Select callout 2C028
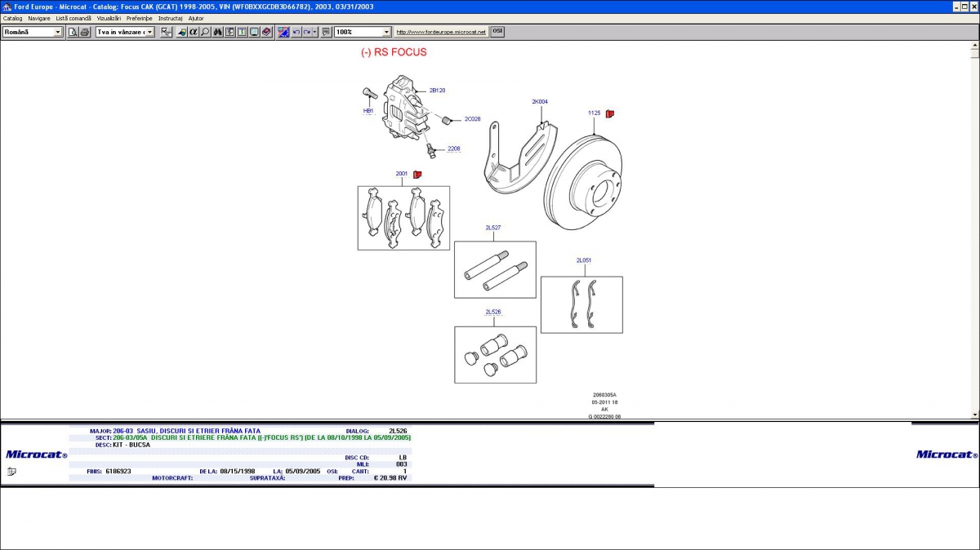The height and width of the screenshot is (550, 980). point(473,119)
